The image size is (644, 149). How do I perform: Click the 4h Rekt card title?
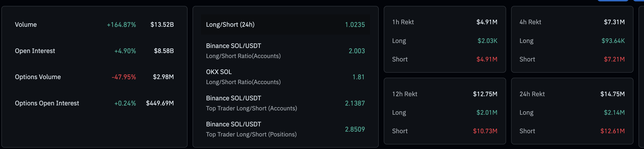click(x=530, y=22)
